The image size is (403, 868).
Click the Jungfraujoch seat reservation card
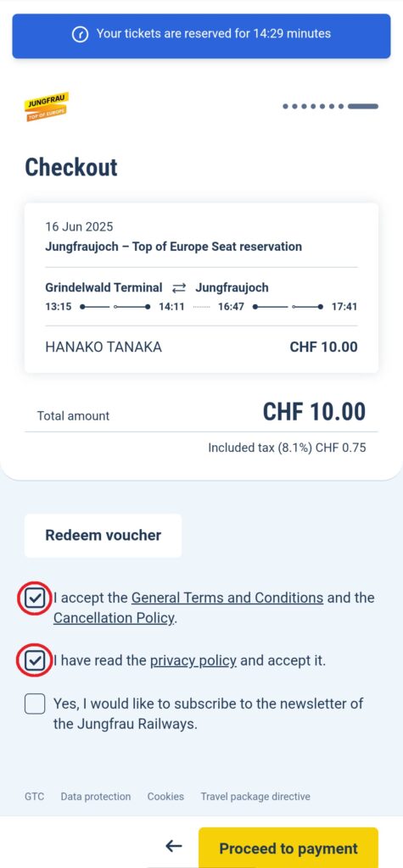202,288
